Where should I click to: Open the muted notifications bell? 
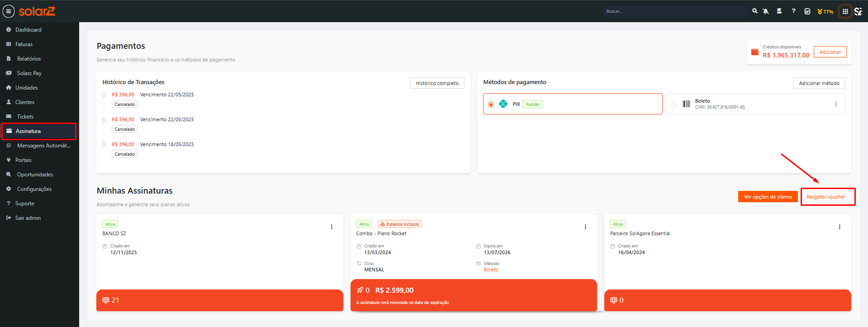pyautogui.click(x=766, y=11)
